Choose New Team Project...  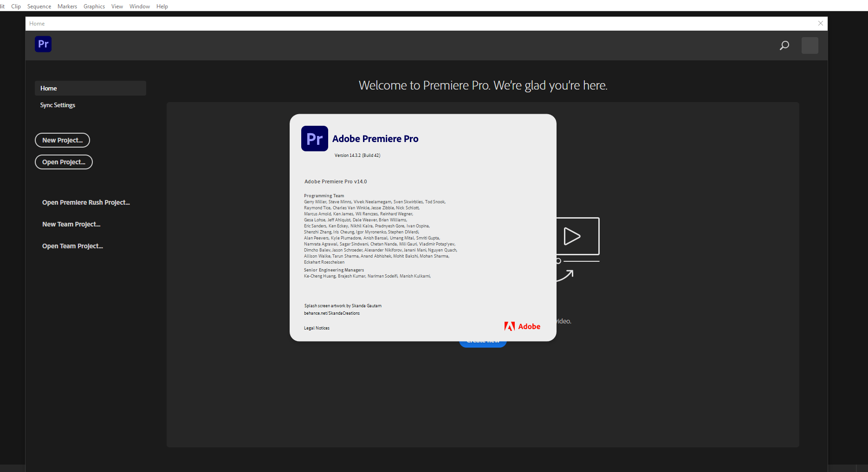(x=71, y=224)
